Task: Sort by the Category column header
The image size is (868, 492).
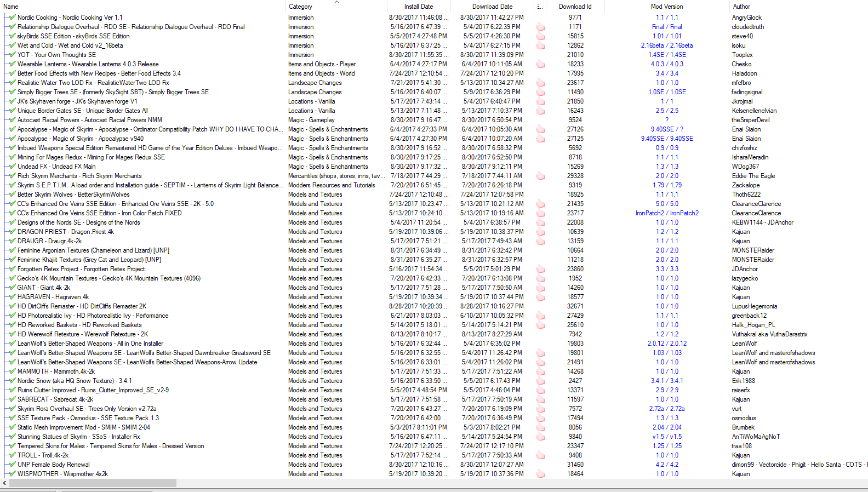Action: [336, 7]
